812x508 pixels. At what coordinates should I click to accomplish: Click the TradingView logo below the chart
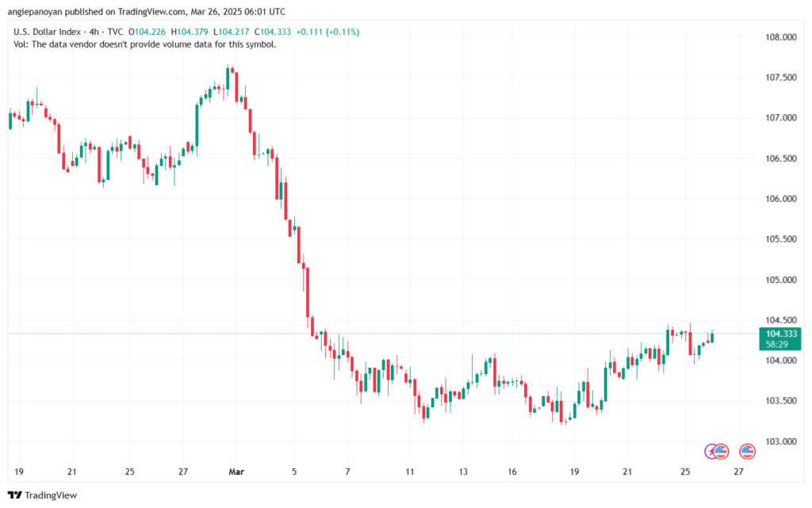click(x=43, y=495)
